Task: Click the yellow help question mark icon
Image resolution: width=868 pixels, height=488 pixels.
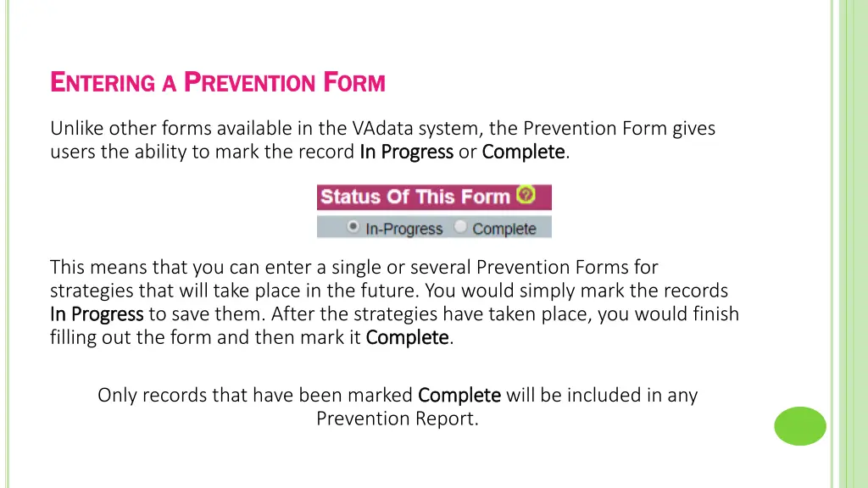Action: coord(526,195)
